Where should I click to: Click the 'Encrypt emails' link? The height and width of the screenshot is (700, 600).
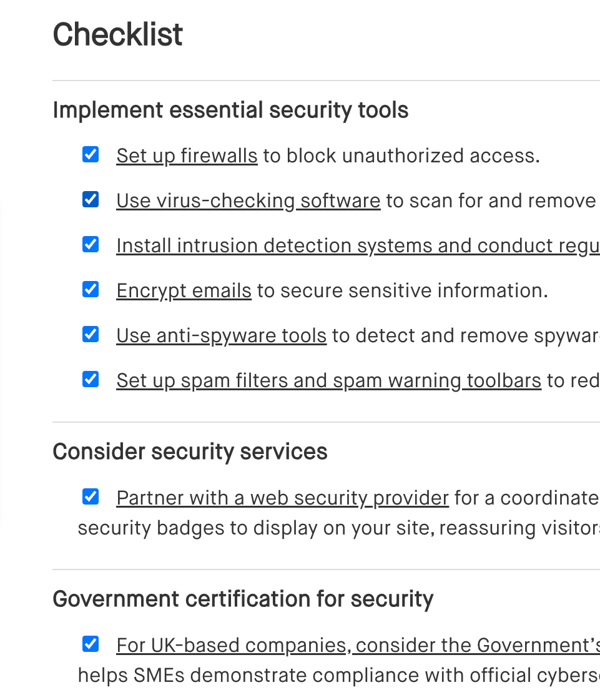184,290
